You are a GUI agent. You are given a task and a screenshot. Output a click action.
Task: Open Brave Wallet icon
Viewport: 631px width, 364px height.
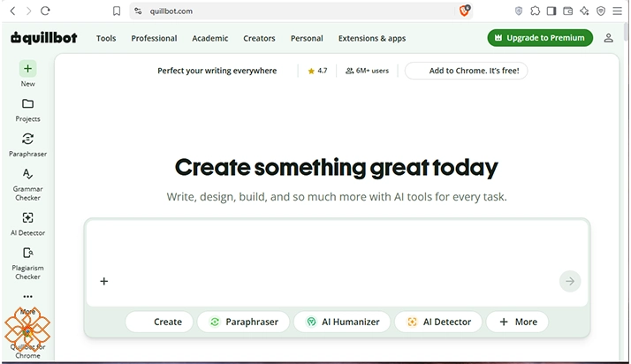[x=568, y=11]
